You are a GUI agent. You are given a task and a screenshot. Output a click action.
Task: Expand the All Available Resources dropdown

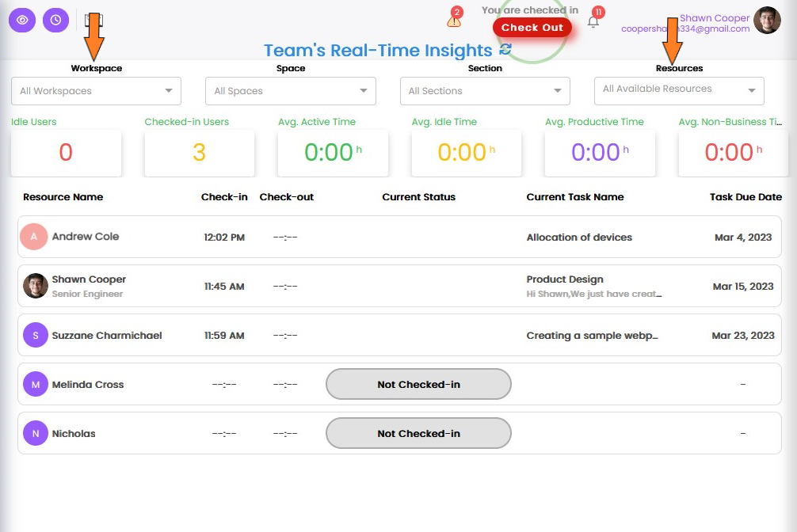[x=679, y=91]
